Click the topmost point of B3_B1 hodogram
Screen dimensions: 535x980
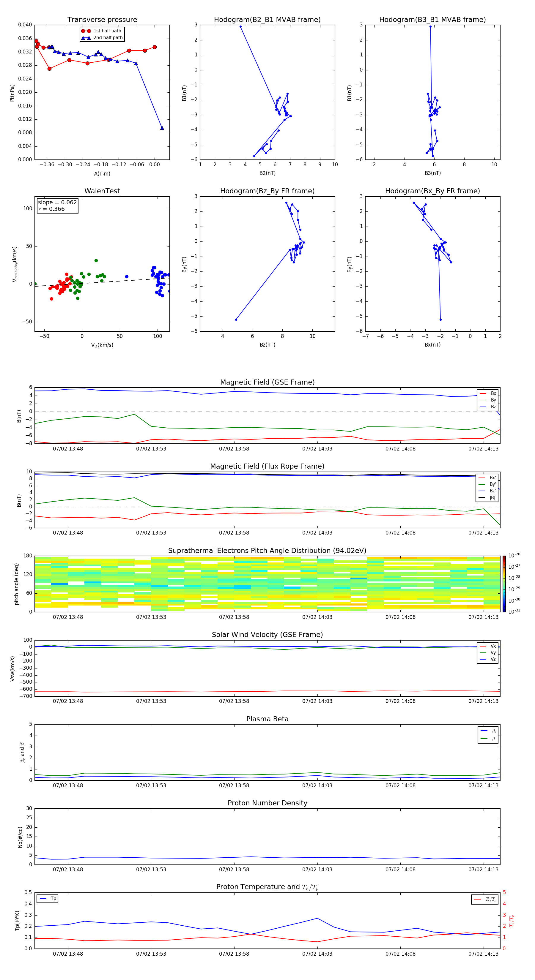point(430,27)
